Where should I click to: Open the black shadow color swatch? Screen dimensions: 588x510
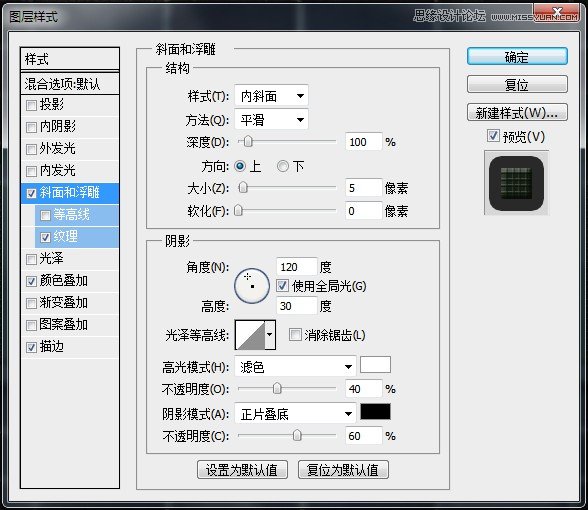(375, 412)
